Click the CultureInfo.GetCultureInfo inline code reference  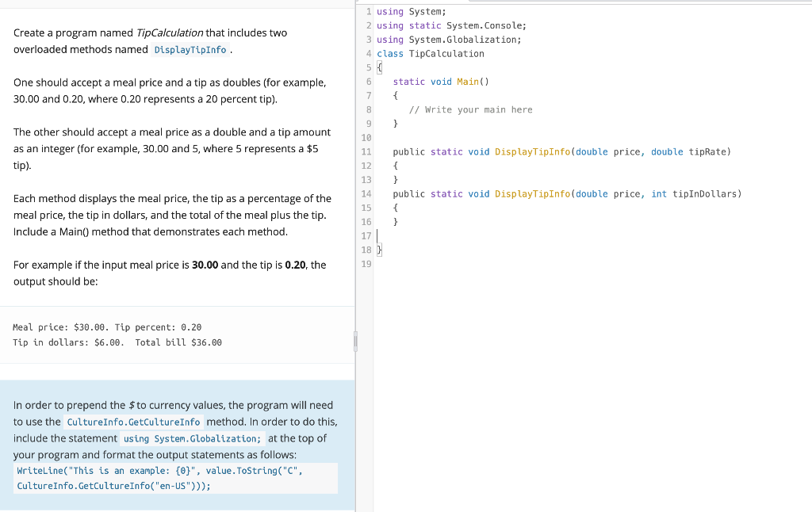click(133, 422)
